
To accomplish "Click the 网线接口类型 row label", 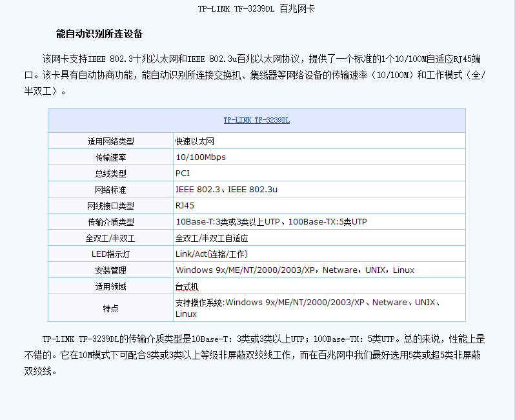I will (110, 206).
